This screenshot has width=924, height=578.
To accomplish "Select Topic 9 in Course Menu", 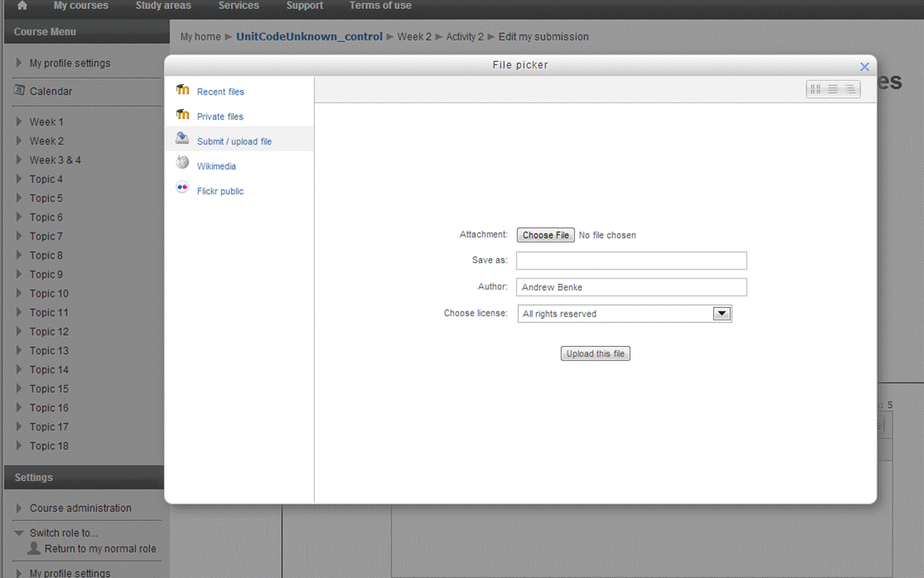I will 46,274.
